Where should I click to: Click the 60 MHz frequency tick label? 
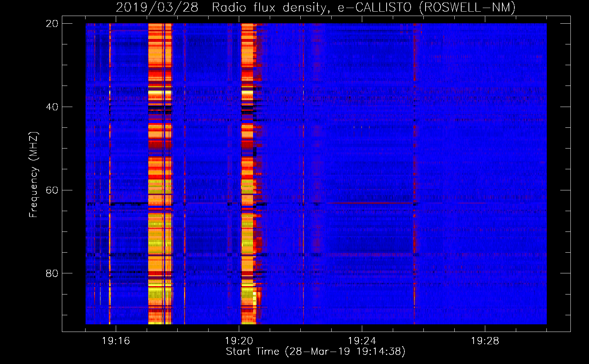point(52,190)
